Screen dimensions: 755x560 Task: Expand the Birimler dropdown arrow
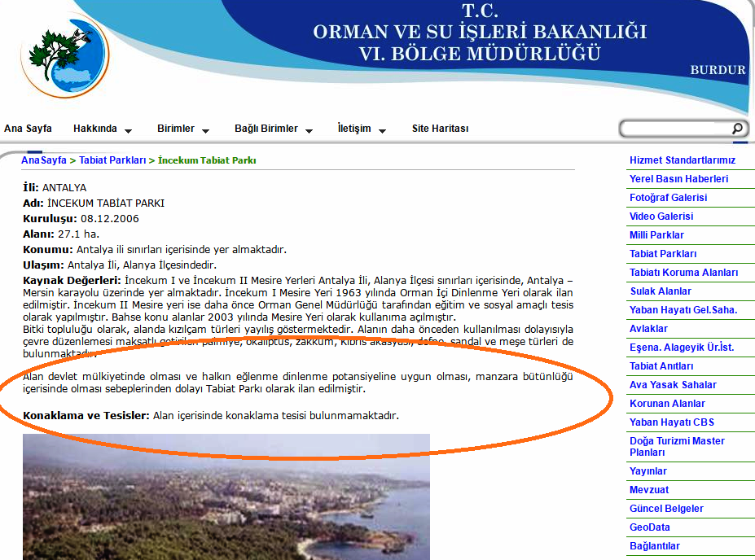coord(205,130)
